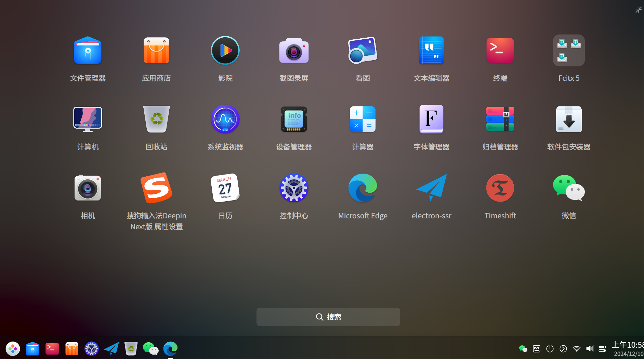644x359 pixels.
Task: Click the clock showing 上午10:58
Action: click(628, 345)
